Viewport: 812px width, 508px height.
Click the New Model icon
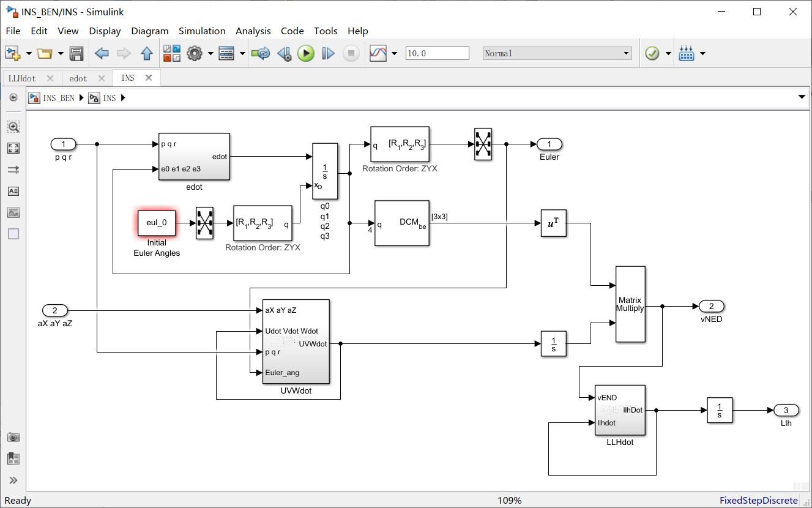(x=13, y=53)
